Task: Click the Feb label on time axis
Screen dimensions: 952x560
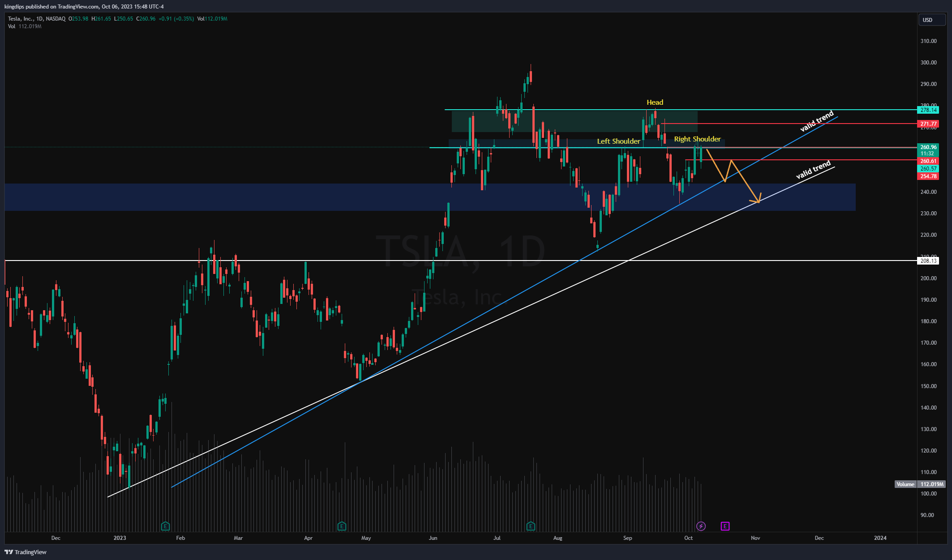Action: click(180, 538)
